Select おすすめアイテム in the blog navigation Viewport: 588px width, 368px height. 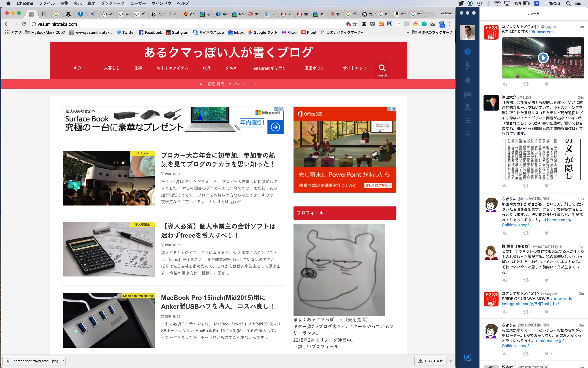[172, 68]
